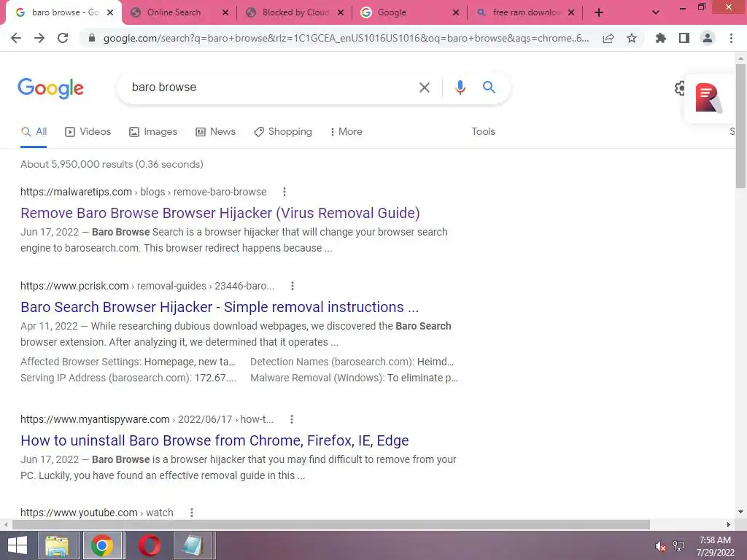
Task: Open File Explorer from the taskbar
Action: click(57, 545)
